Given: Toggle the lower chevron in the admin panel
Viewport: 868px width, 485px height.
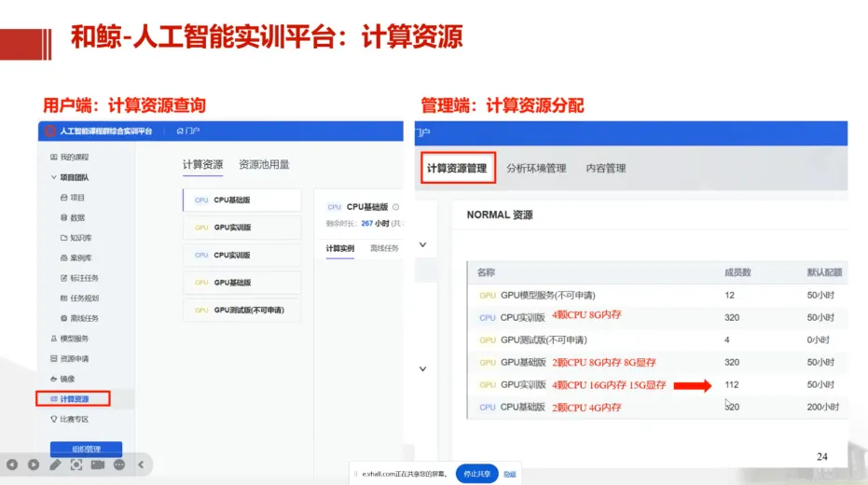Looking at the screenshot, I should click(x=423, y=368).
